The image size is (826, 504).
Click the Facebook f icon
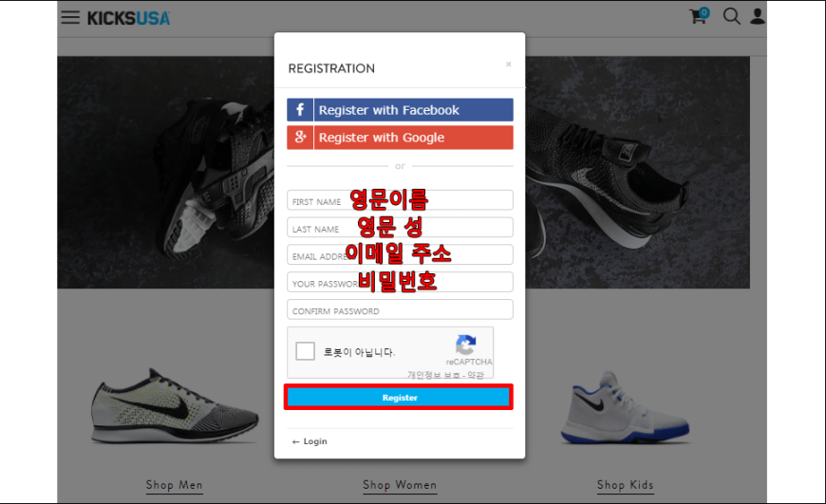coord(300,109)
